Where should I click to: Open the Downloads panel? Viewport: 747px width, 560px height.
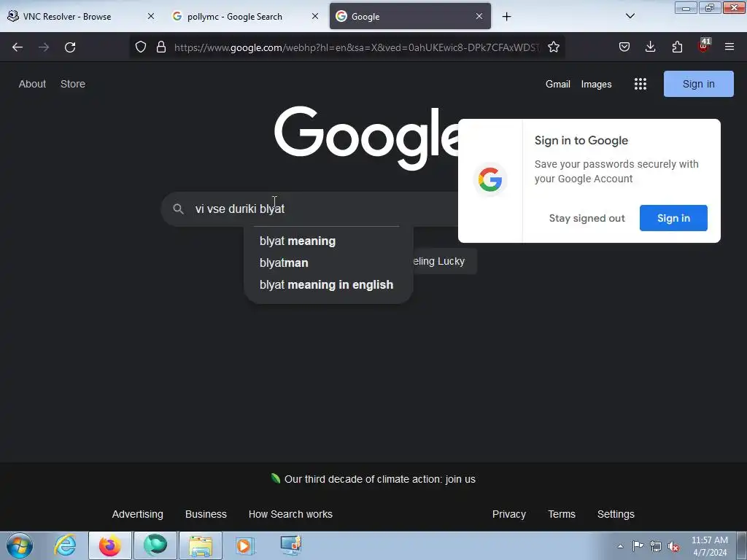pos(650,47)
